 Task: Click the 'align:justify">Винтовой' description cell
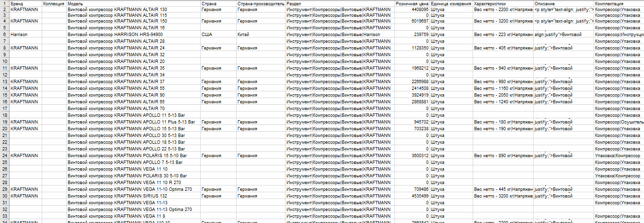(x=564, y=35)
